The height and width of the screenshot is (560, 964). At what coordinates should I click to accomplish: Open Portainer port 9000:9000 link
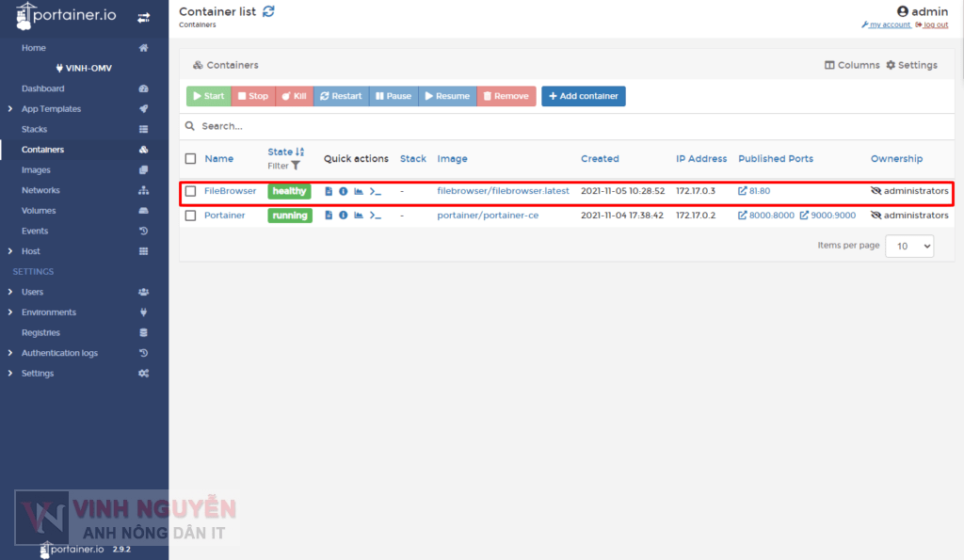tap(827, 216)
